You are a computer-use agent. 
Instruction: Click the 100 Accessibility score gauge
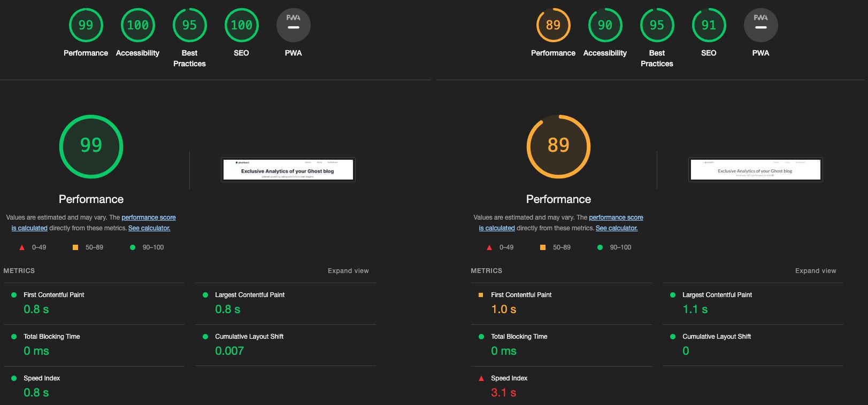[137, 25]
